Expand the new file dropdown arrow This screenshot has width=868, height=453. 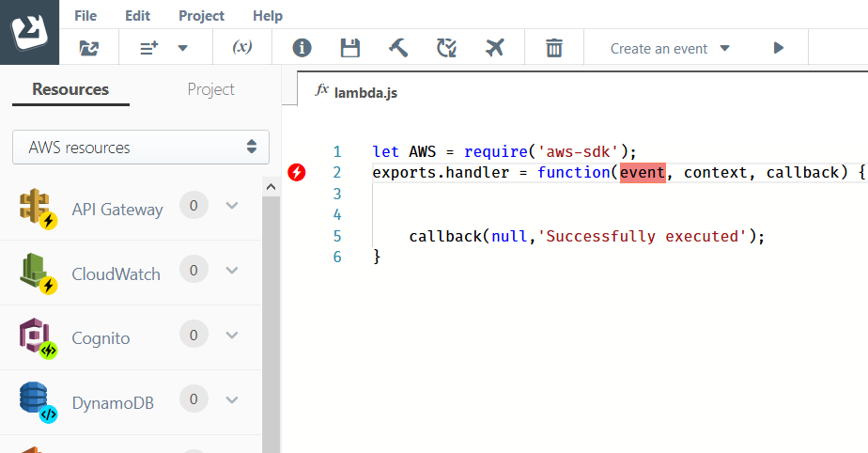click(182, 48)
